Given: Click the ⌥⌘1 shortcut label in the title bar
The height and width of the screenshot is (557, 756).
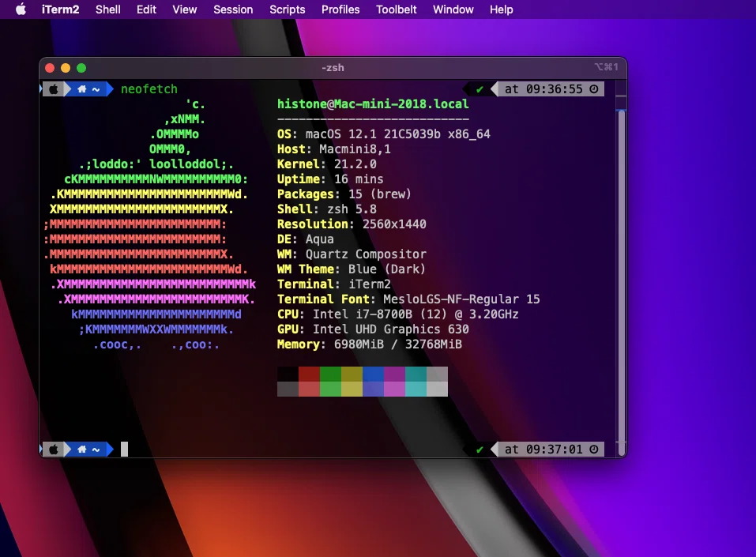Looking at the screenshot, I should point(606,67).
